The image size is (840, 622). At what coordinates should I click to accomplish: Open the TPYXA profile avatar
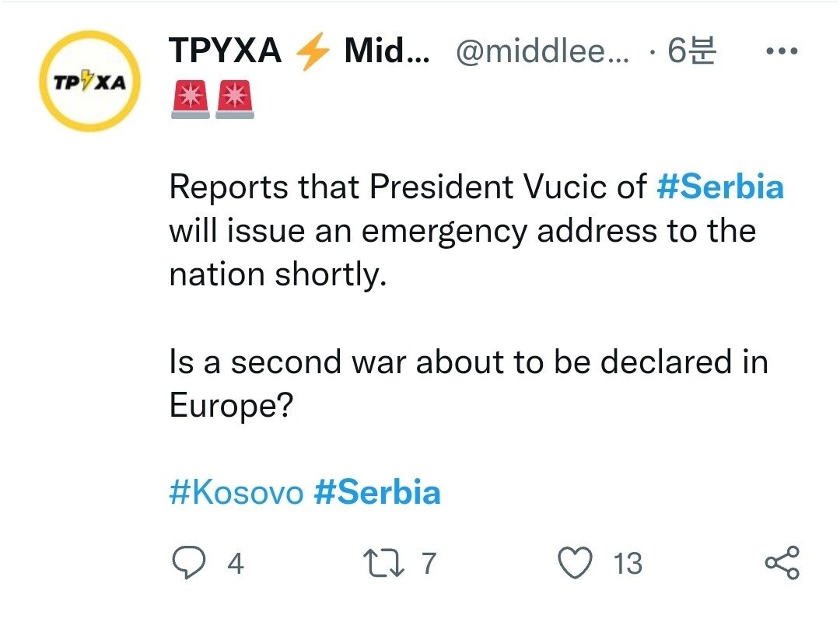89,82
